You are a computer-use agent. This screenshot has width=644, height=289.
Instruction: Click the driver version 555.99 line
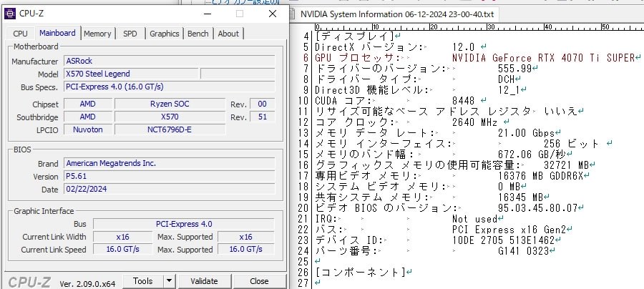click(426, 69)
